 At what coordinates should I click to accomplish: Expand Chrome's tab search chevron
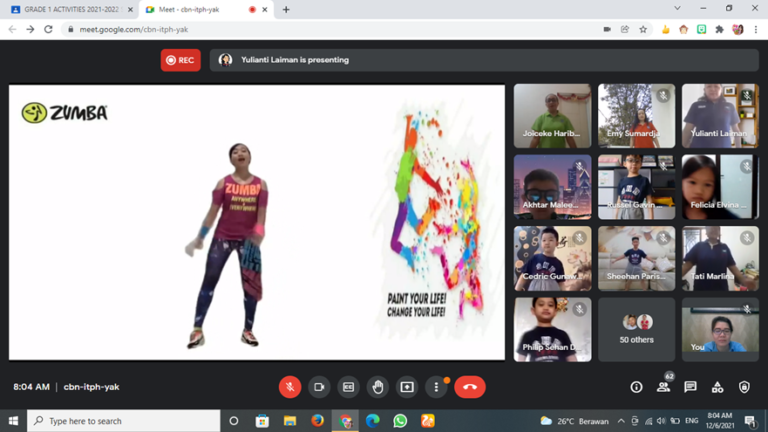[x=679, y=9]
